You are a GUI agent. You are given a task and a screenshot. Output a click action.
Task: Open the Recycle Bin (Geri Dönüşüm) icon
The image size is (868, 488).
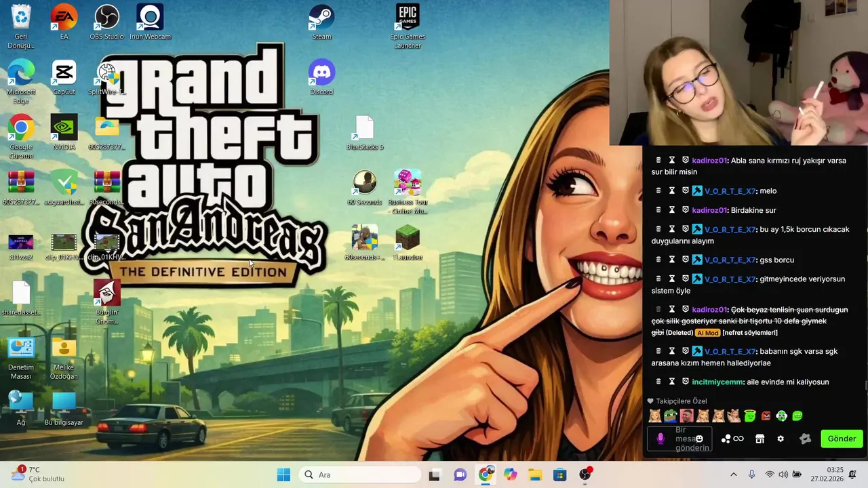(21, 26)
